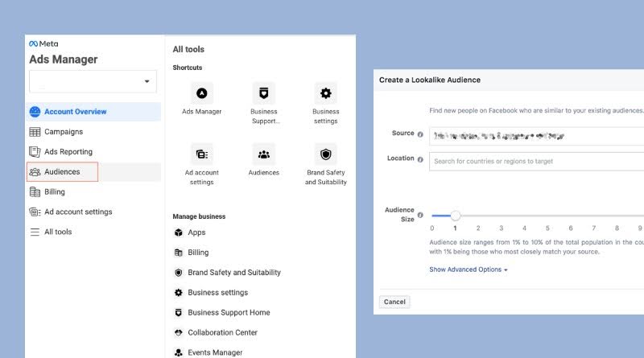Click the "Shortcuts" section heading

pos(188,68)
